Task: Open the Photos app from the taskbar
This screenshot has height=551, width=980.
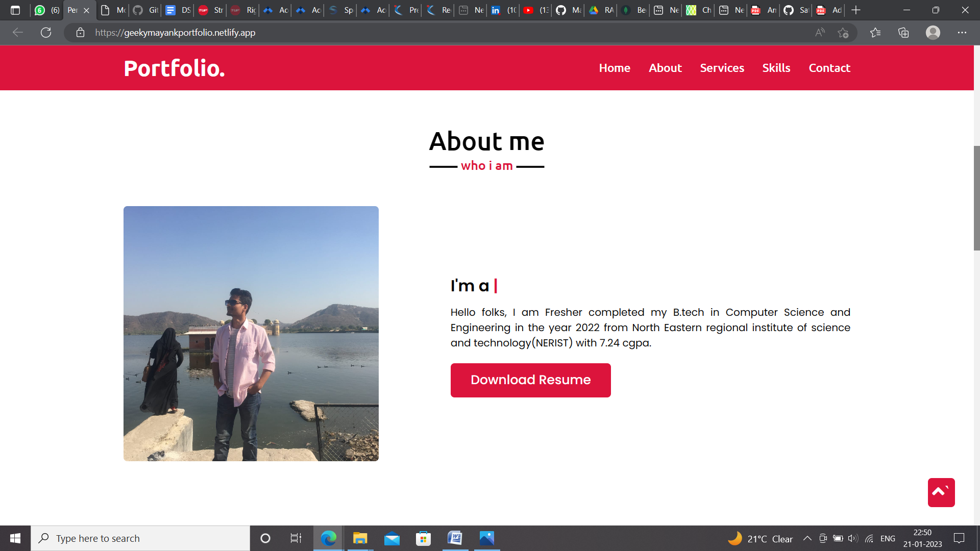Action: (487, 538)
